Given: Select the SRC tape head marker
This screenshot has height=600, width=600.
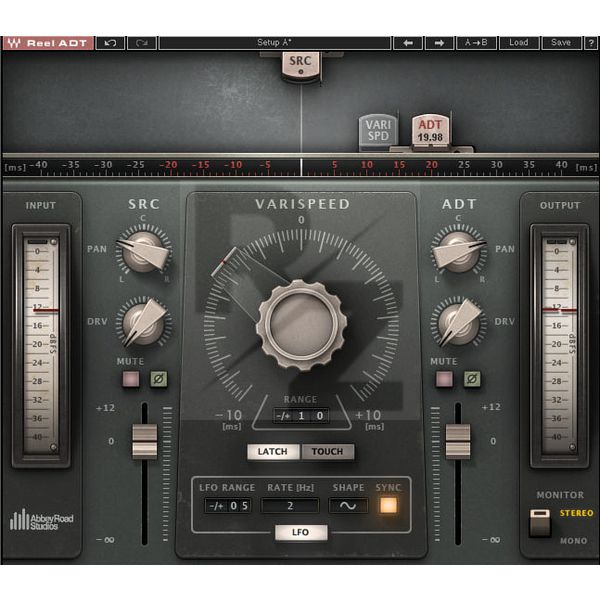Looking at the screenshot, I should pyautogui.click(x=300, y=65).
